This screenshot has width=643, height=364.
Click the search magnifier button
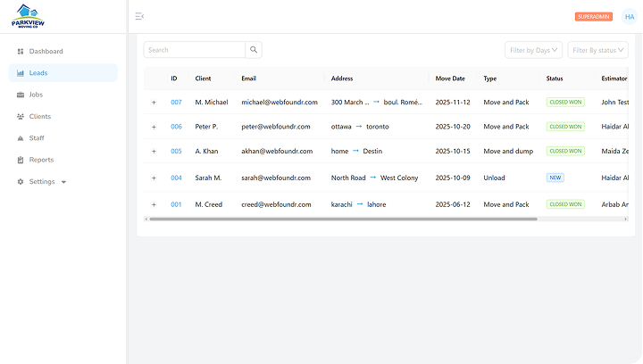(254, 50)
